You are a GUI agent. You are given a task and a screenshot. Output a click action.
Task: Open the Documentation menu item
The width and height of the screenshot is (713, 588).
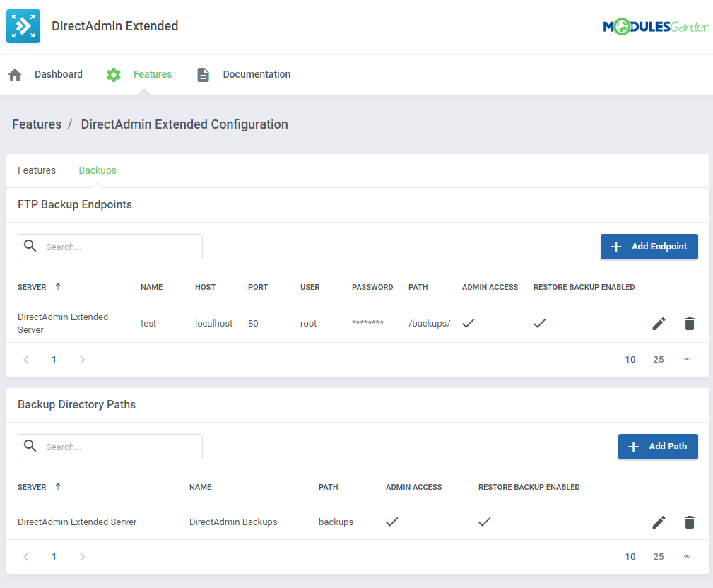(x=257, y=74)
